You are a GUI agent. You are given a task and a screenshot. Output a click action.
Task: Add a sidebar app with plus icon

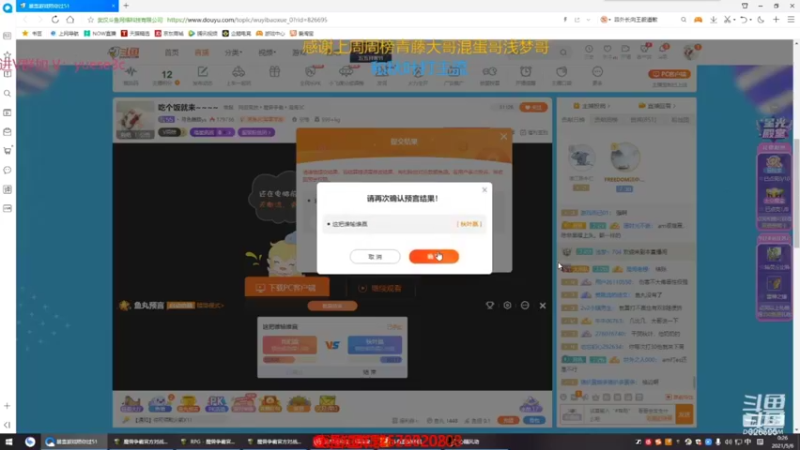(x=7, y=406)
